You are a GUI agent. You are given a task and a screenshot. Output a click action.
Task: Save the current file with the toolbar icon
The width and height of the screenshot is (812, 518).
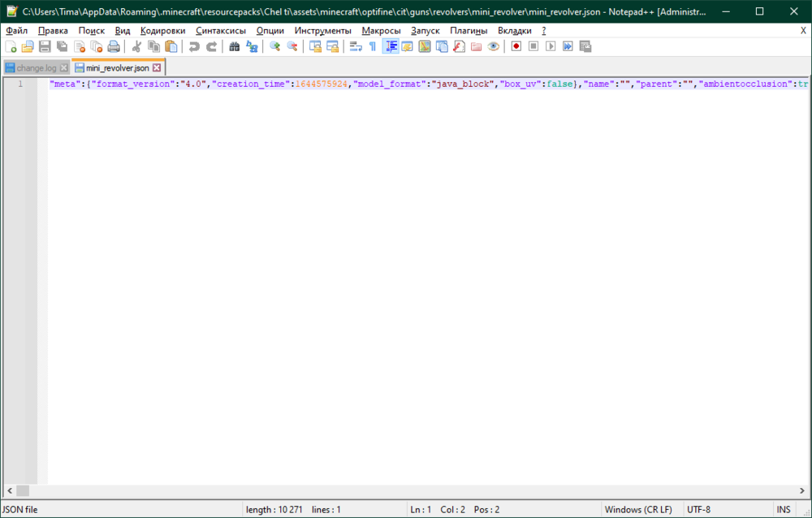point(45,46)
